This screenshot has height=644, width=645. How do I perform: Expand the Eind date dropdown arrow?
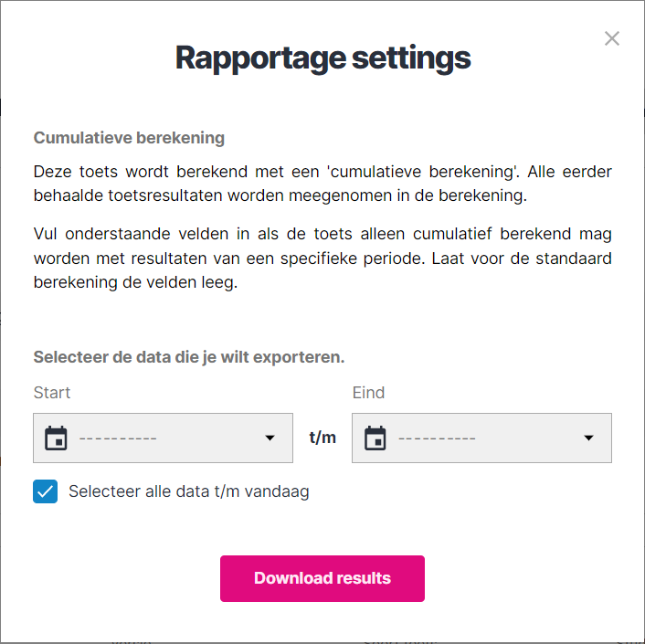588,438
